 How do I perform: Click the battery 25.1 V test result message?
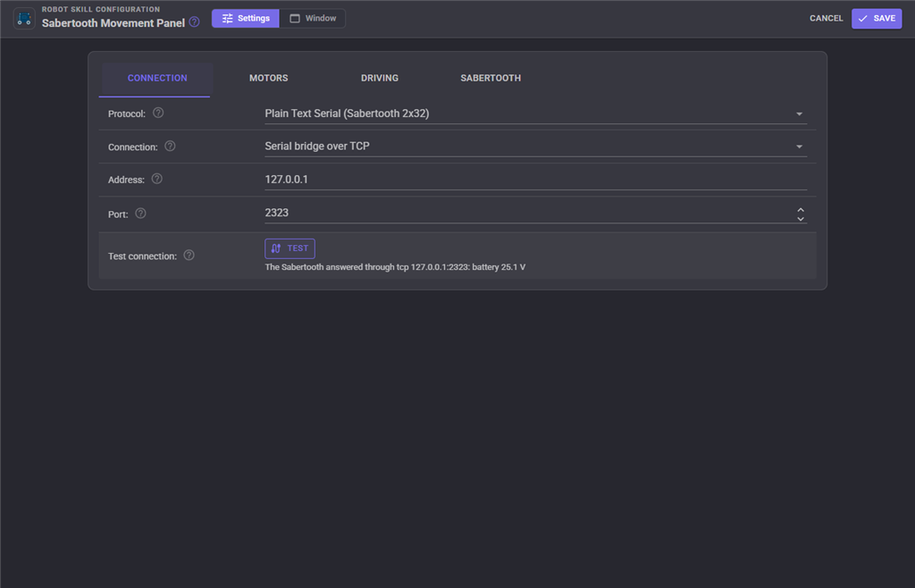click(x=395, y=267)
